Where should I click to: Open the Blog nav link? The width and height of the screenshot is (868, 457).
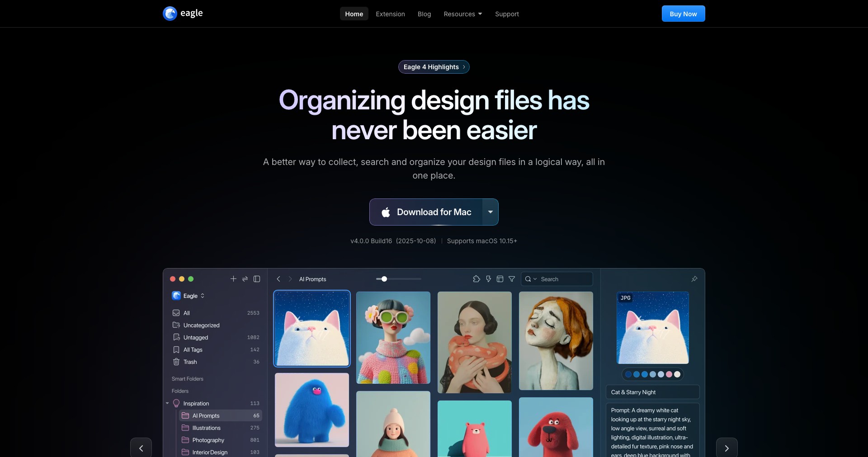(x=424, y=14)
